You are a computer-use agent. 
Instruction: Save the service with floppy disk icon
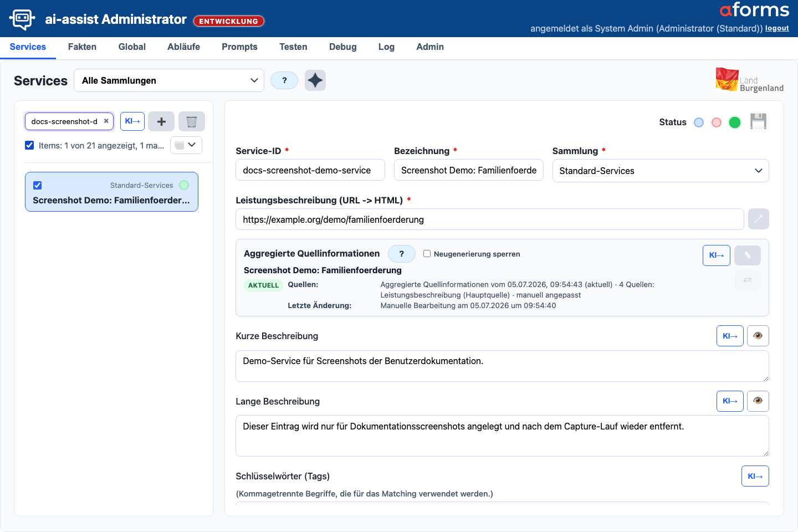pos(758,121)
